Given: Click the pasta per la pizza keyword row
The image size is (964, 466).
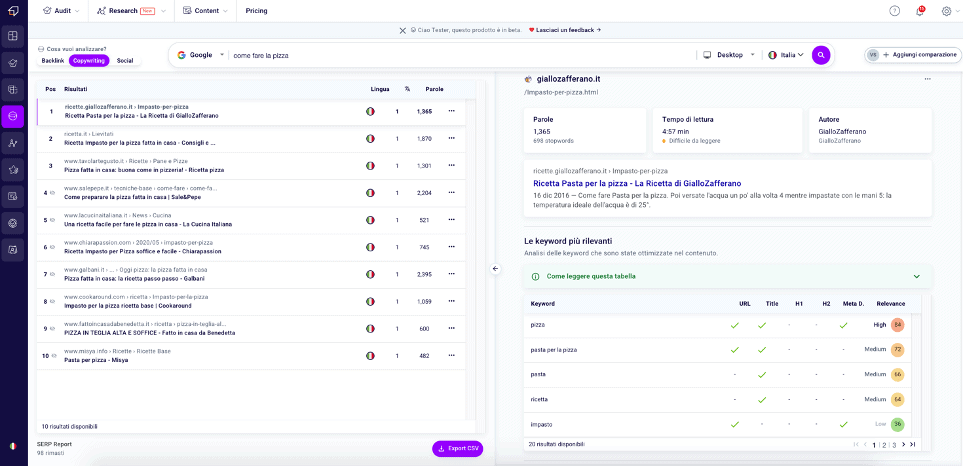Looking at the screenshot, I should tap(717, 350).
